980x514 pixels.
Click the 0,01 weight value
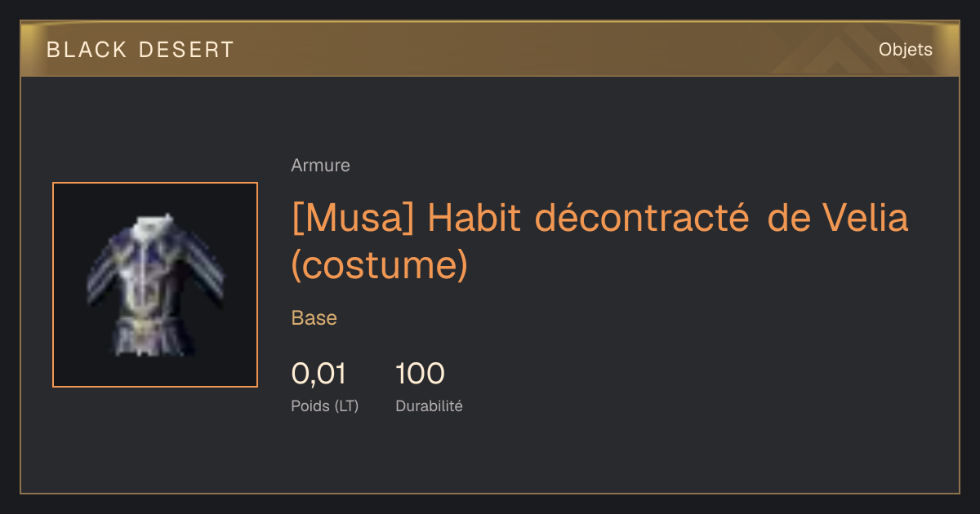[318, 374]
